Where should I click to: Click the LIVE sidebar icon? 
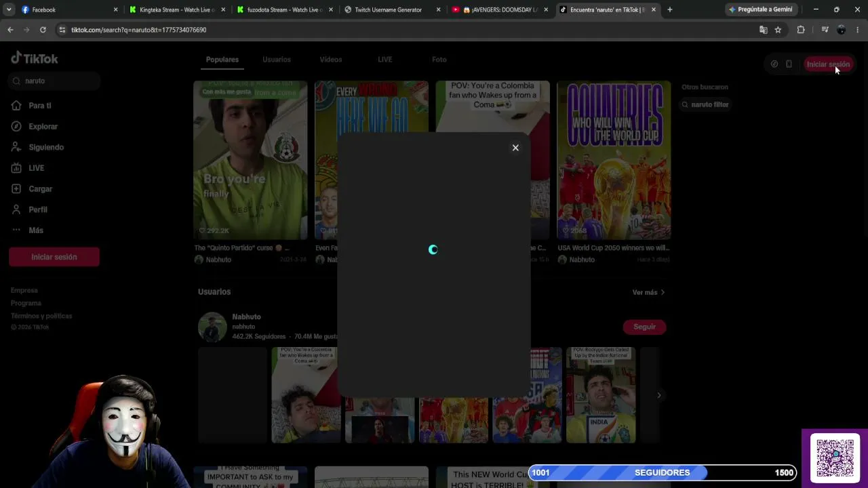pyautogui.click(x=16, y=168)
